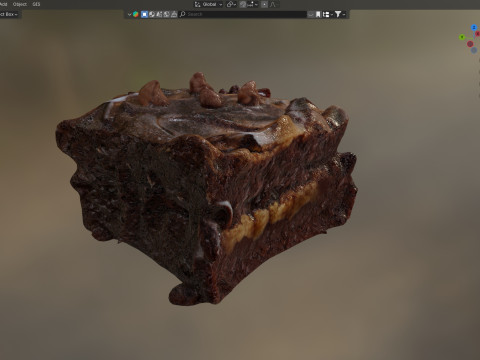Open the Object menu in the header

[x=20, y=4]
